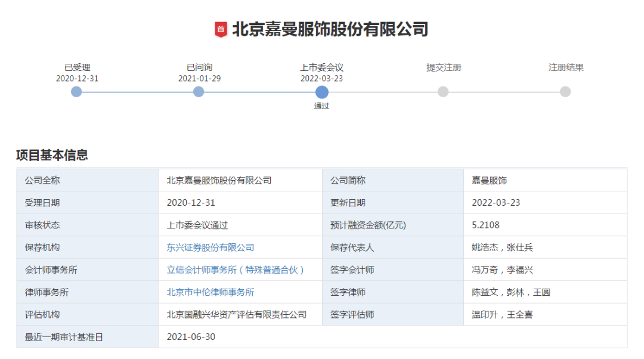The height and width of the screenshot is (359, 644).
Task: Click the 已受理 timeline step circle
Action: point(76,92)
